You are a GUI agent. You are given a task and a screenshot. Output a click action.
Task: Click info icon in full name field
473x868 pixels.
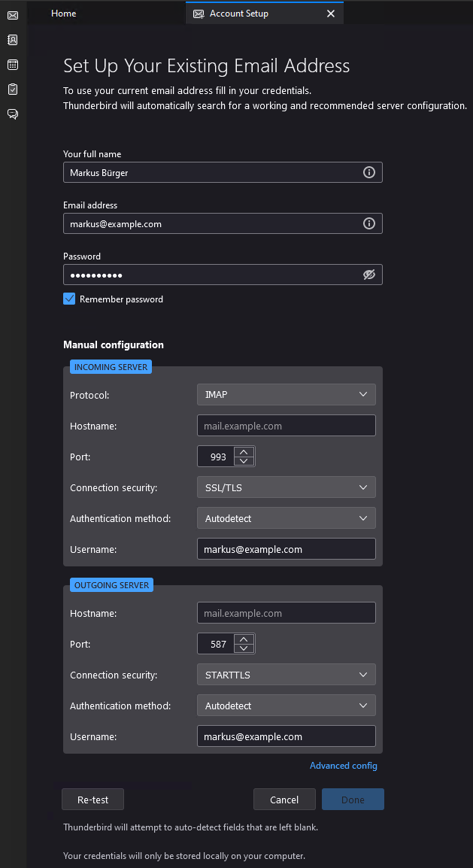coord(368,172)
